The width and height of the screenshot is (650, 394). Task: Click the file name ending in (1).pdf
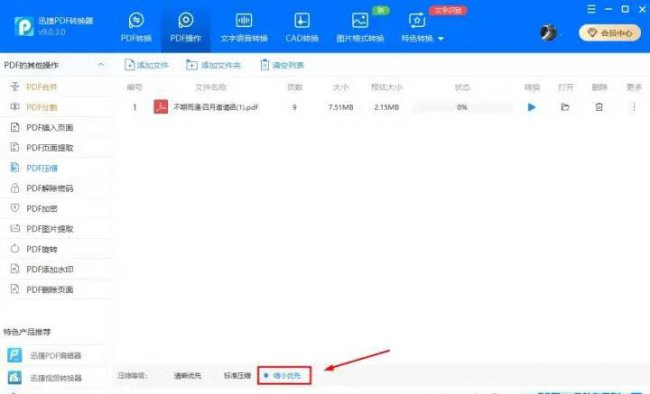point(216,107)
